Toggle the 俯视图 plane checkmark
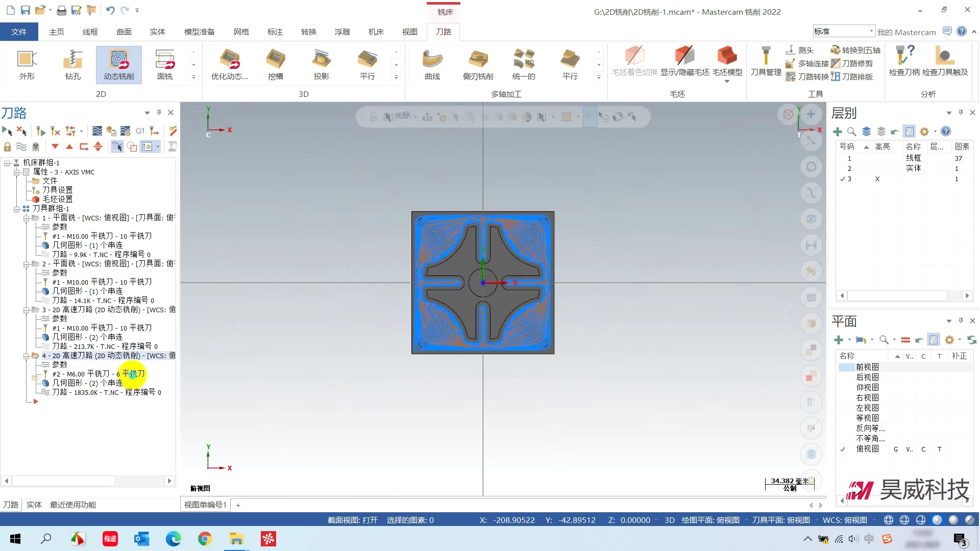 click(x=843, y=449)
